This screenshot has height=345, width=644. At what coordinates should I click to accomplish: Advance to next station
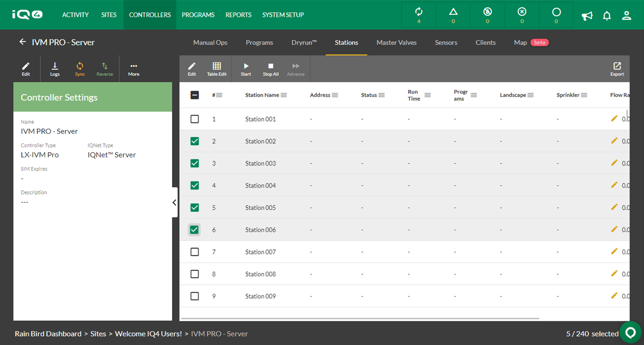(296, 69)
